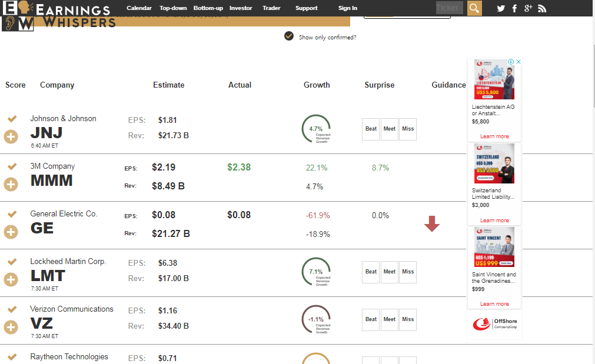Click 3M Company confirmed checkmark
The height and width of the screenshot is (364, 595).
coord(12,166)
